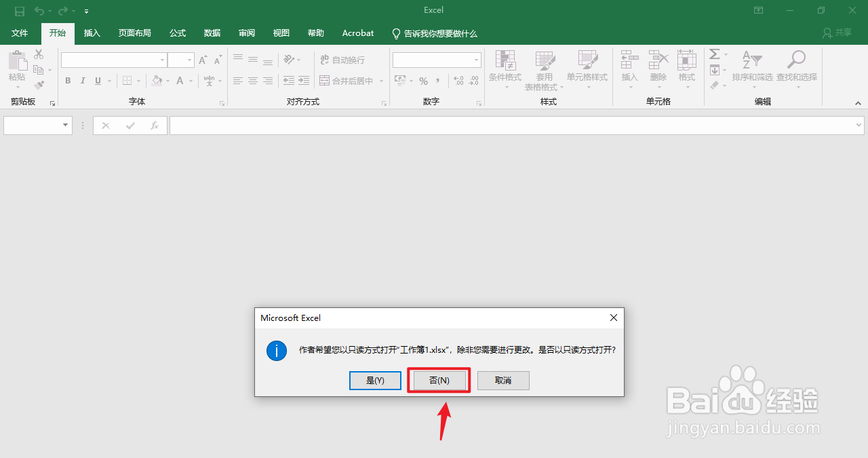Image resolution: width=868 pixels, height=458 pixels.
Task: Click the cell Borders icon
Action: pyautogui.click(x=127, y=81)
